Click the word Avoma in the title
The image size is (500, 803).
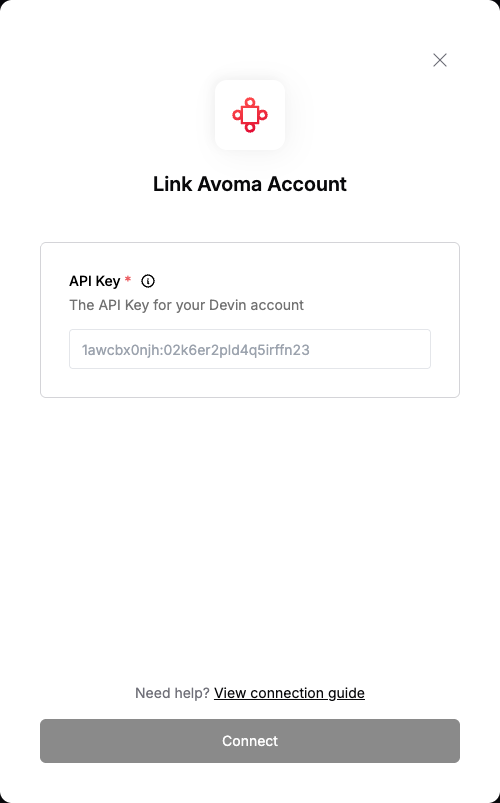(x=230, y=184)
